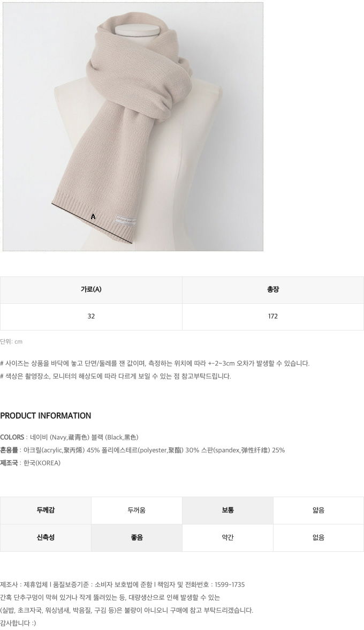Select the 약간 elasticity option
This screenshot has height=630, width=364.
pyautogui.click(x=227, y=538)
